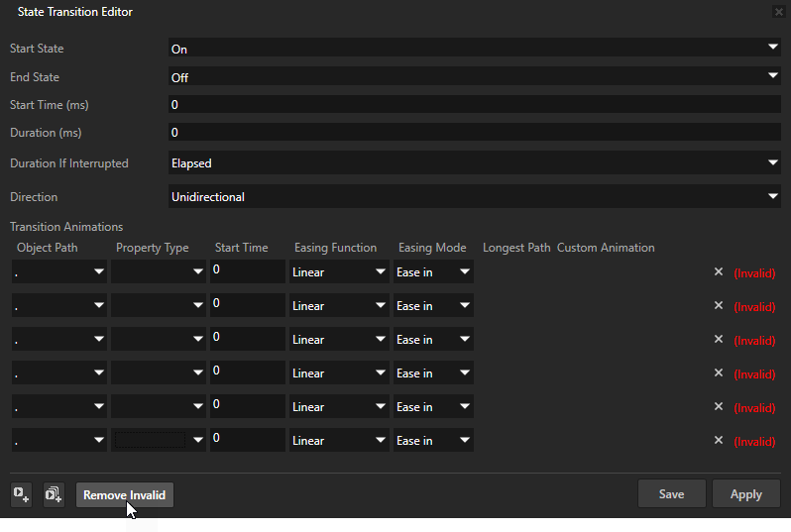This screenshot has height=532, width=791.
Task: Open second row's Easing Mode dropdown
Action: point(433,306)
